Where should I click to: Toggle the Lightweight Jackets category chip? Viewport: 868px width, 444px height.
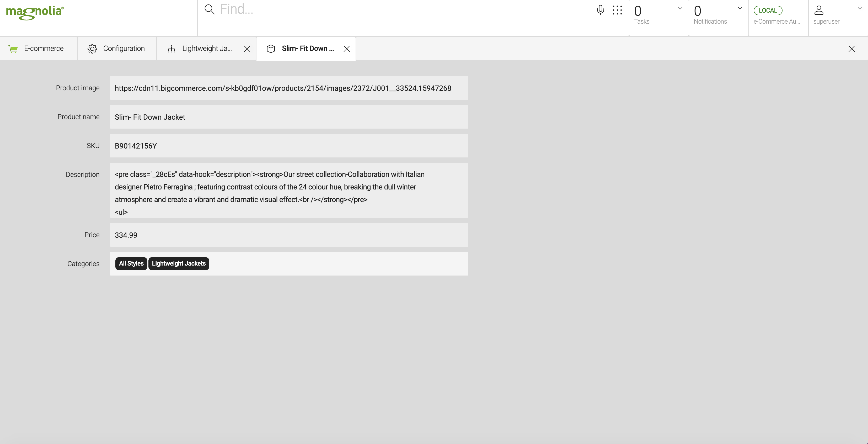click(x=179, y=264)
